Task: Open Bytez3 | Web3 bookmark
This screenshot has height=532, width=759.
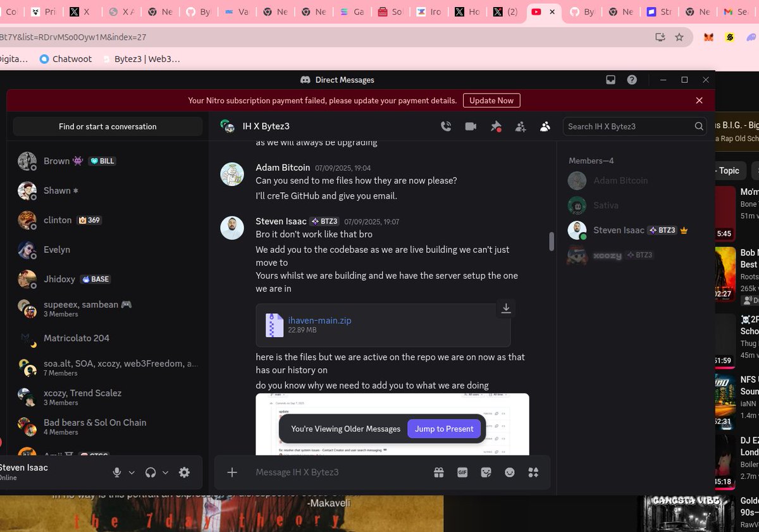Action: click(140, 59)
